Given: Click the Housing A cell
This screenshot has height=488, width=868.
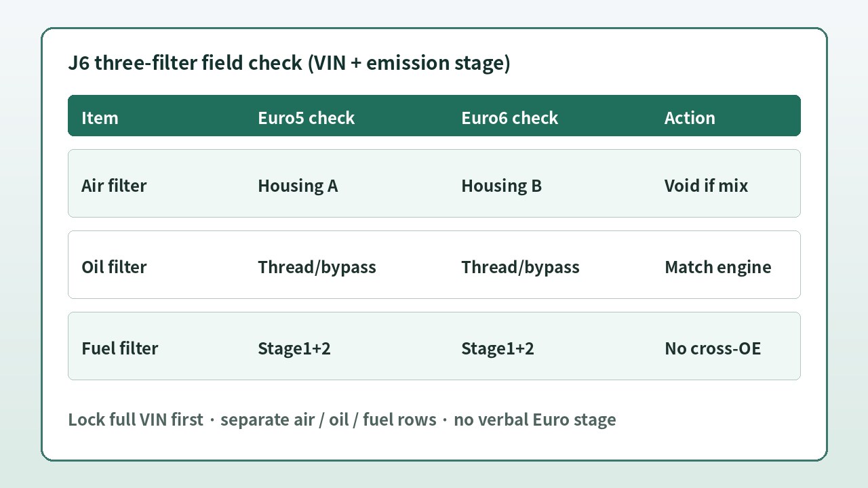Looking at the screenshot, I should tap(298, 186).
